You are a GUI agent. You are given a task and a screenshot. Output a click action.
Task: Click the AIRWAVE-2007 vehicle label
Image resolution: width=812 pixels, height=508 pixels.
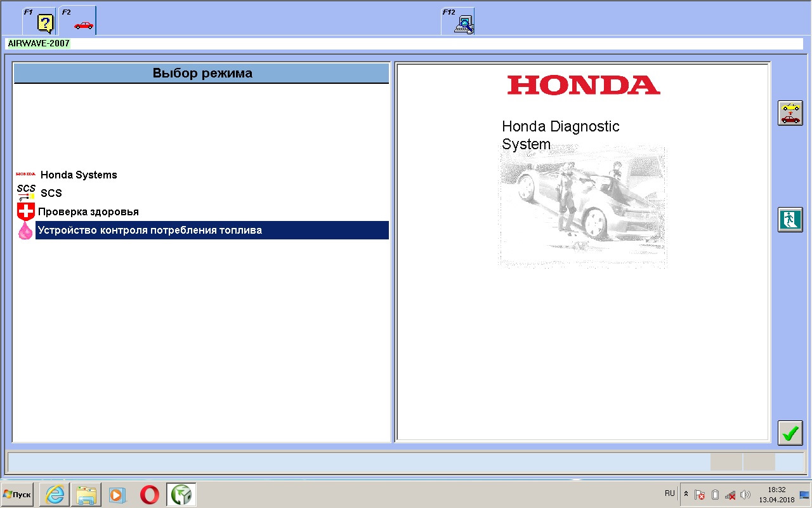point(39,44)
